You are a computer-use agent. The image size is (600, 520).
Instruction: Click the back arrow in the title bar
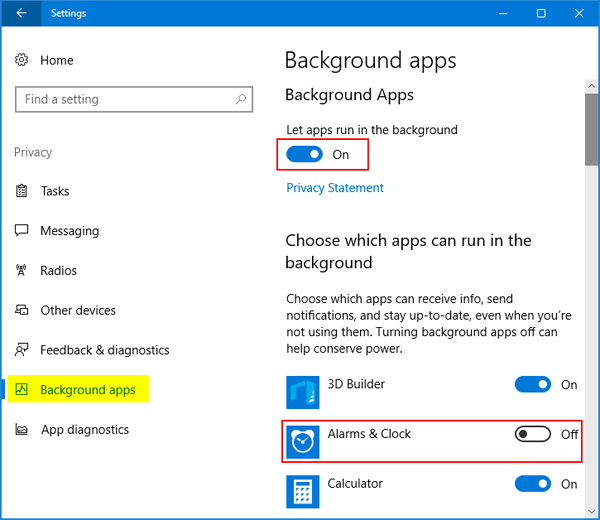(x=22, y=13)
